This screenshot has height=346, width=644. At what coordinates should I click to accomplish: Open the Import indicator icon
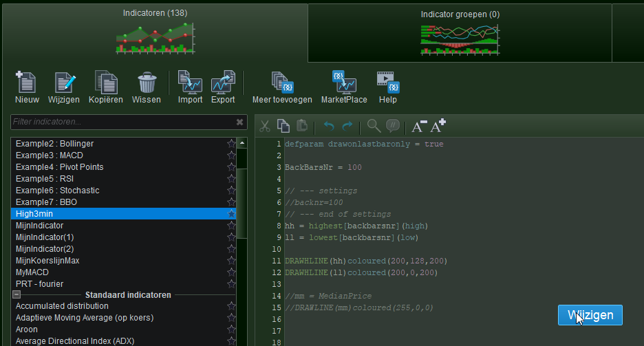(x=190, y=83)
